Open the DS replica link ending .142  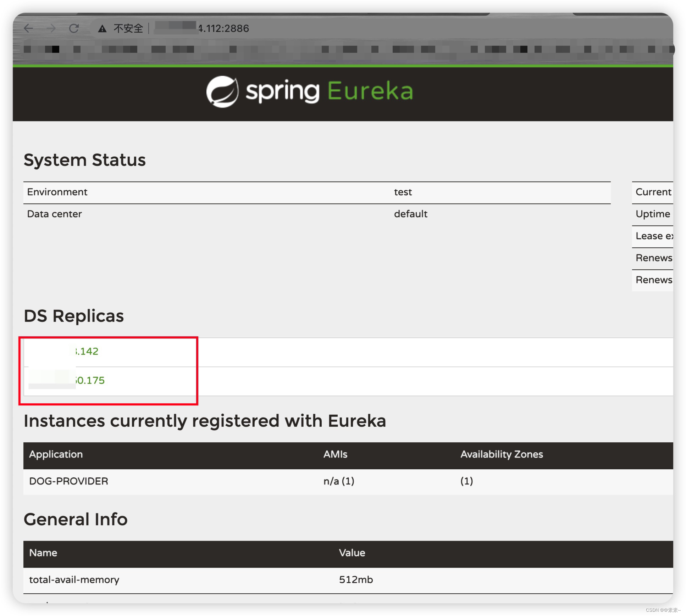(86, 351)
